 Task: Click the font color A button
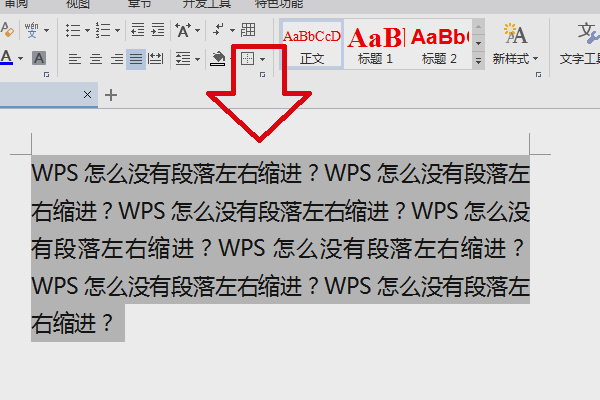(7, 58)
